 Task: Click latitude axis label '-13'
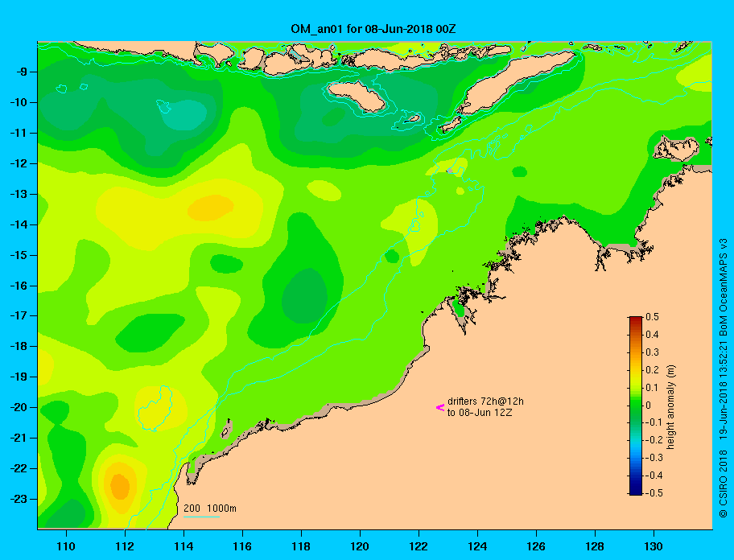pos(19,194)
